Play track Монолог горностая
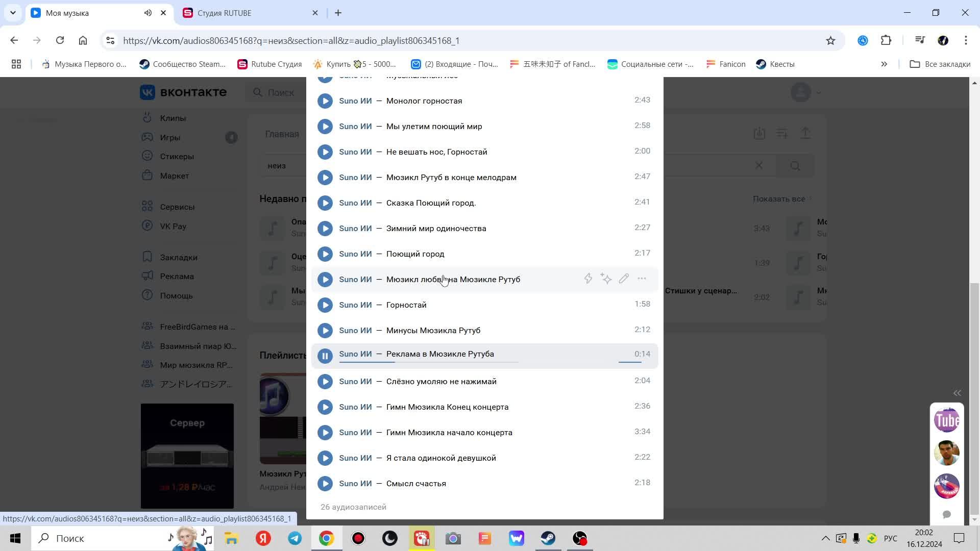 click(325, 101)
